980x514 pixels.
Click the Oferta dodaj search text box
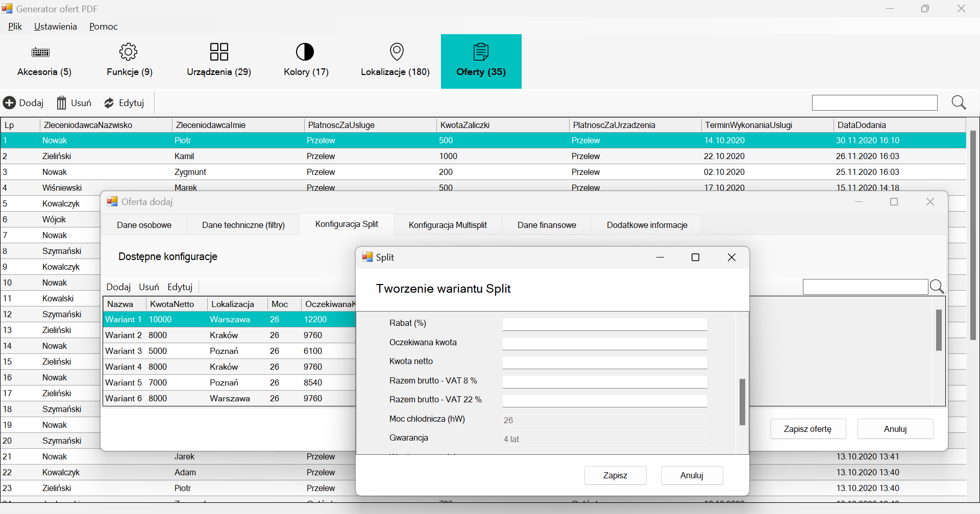coord(865,287)
